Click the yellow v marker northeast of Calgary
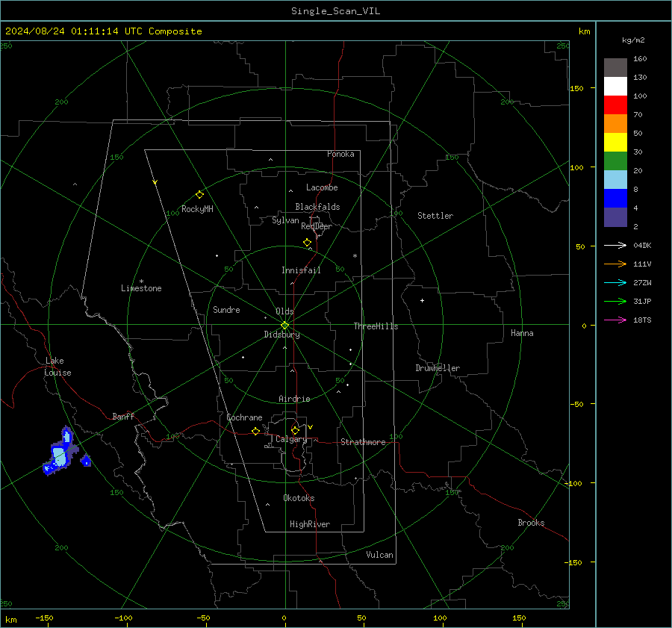 pyautogui.click(x=311, y=427)
